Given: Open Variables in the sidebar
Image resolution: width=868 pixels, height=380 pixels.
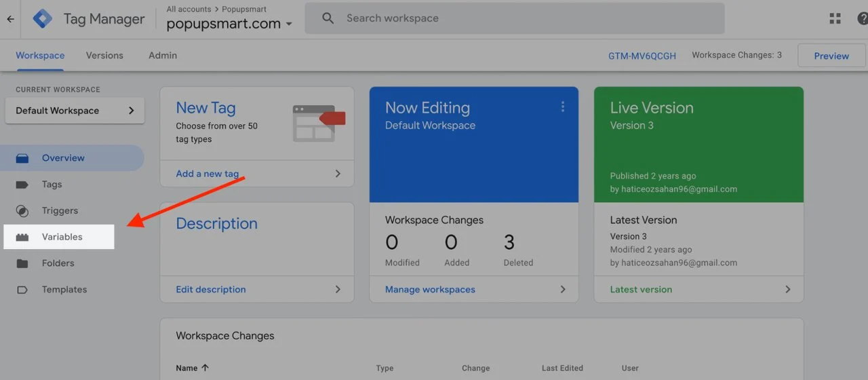Looking at the screenshot, I should click(x=62, y=237).
